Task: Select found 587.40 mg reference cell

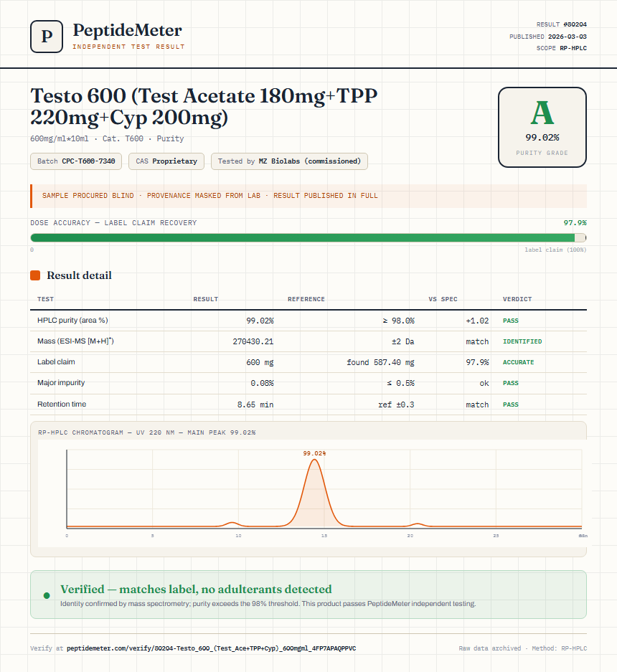Action: pos(380,362)
